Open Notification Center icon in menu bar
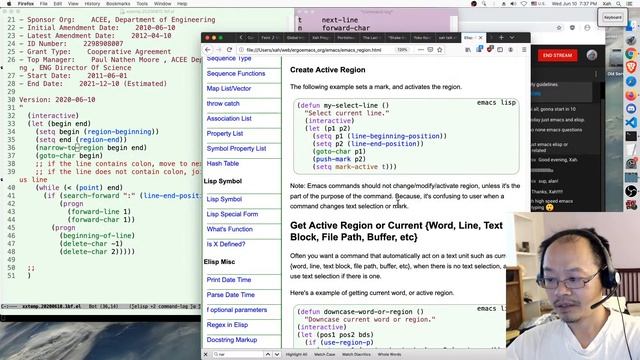 pyautogui.click(x=630, y=4)
